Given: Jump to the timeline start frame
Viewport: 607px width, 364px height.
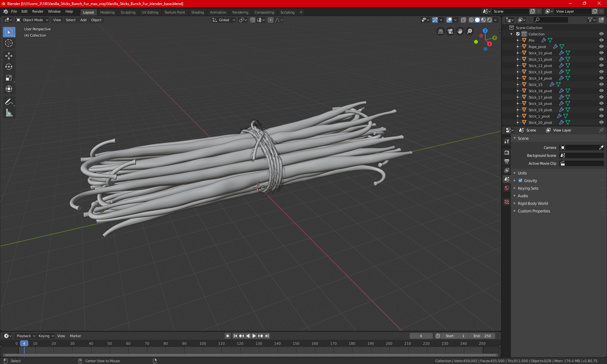Looking at the screenshot, I should (x=235, y=336).
